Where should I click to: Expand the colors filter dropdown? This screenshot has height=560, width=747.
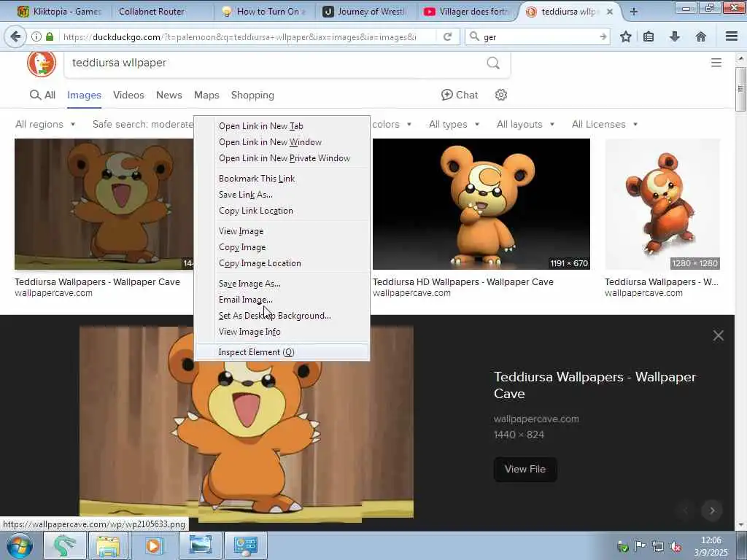pyautogui.click(x=392, y=124)
